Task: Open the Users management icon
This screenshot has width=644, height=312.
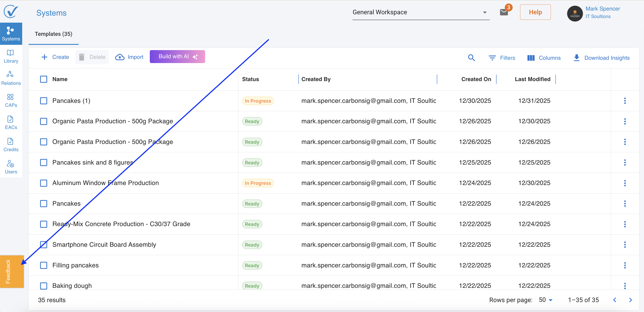Action: point(11,167)
